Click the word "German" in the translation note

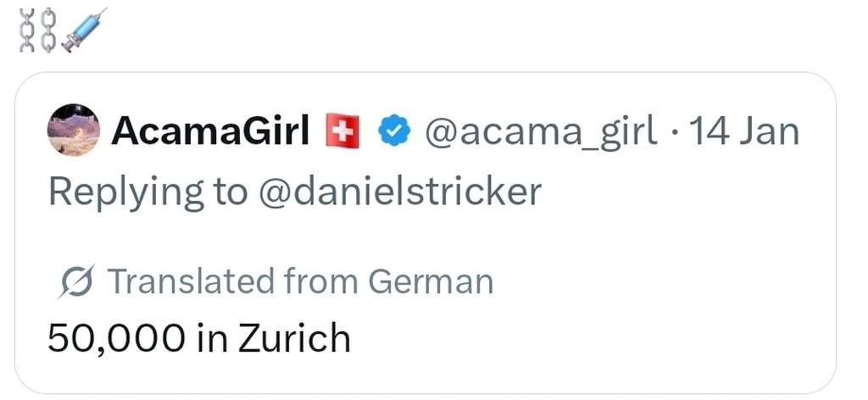point(434,281)
